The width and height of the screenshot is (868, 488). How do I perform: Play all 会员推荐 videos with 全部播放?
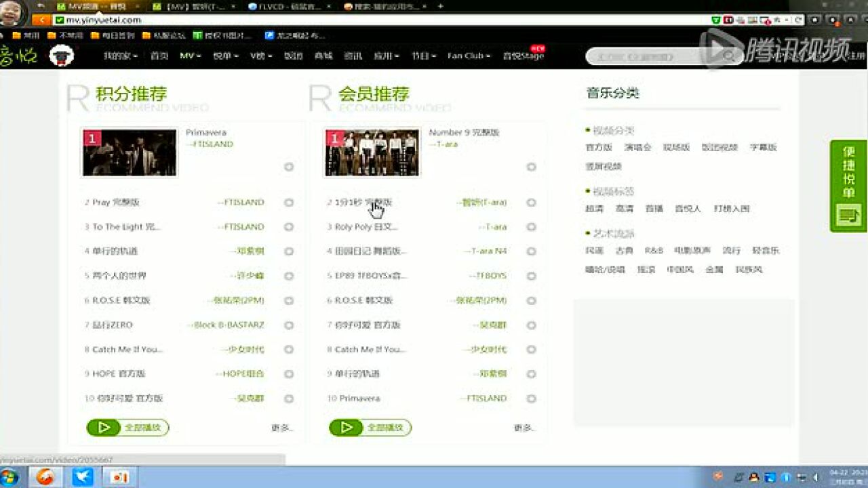point(370,428)
